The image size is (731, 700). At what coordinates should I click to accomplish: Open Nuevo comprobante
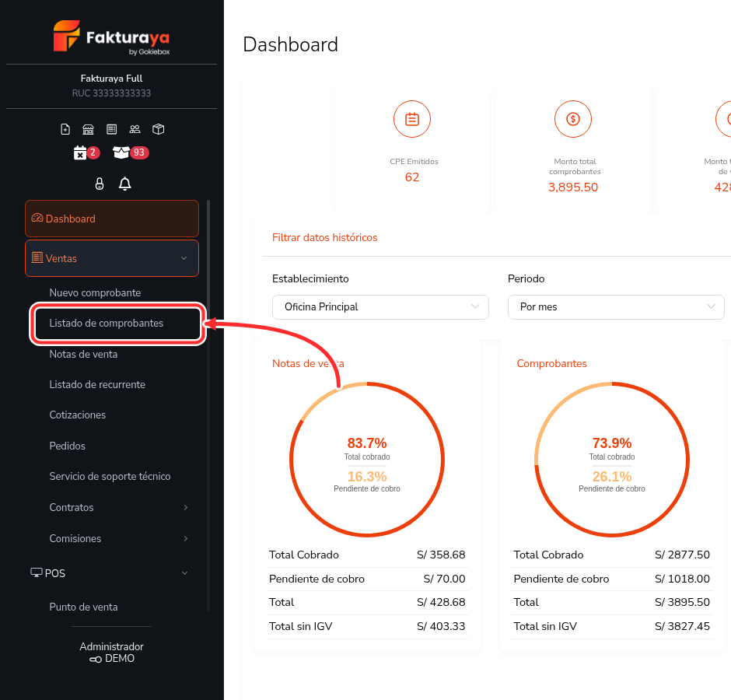point(95,293)
